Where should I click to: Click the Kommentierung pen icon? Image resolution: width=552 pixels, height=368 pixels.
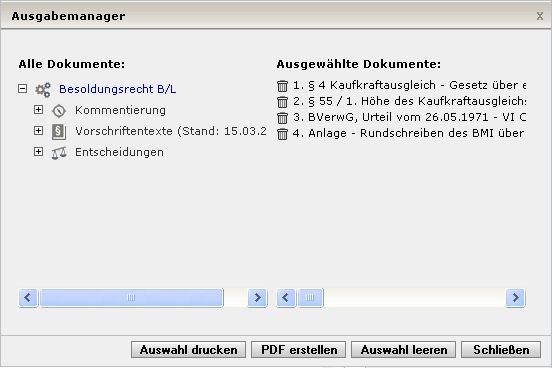[59, 111]
